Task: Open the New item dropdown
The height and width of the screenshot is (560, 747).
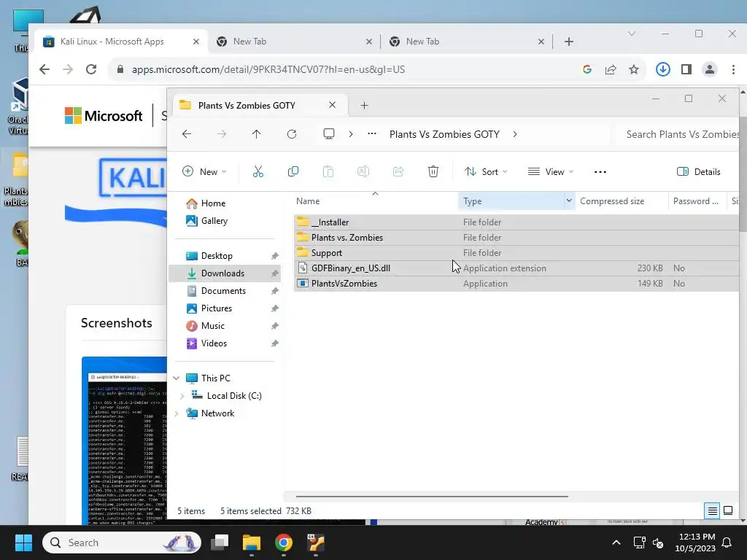Action: tap(204, 172)
